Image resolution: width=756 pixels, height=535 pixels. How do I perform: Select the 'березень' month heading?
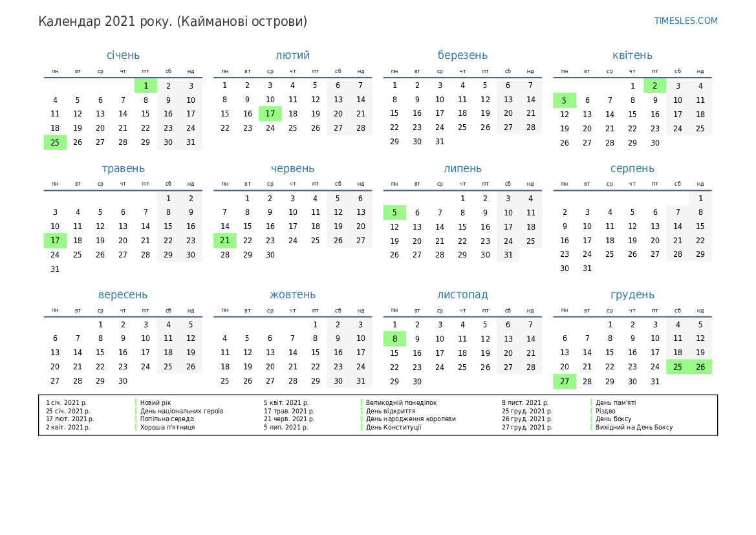coord(462,55)
